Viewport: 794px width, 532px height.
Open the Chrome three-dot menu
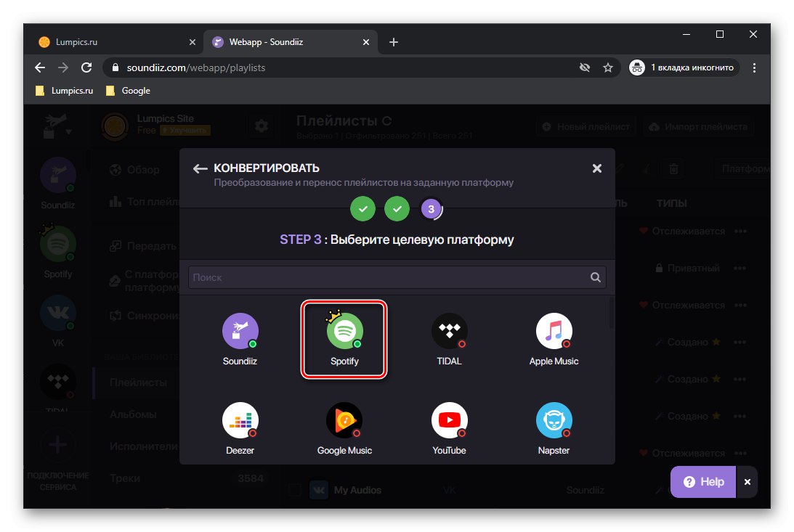tap(755, 67)
